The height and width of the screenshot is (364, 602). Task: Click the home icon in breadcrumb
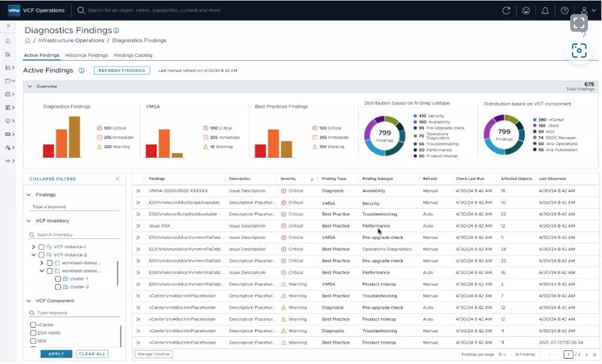coord(27,41)
